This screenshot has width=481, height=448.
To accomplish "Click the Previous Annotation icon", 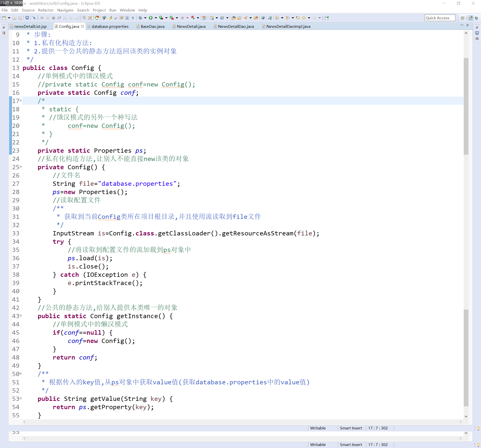I will click(x=287, y=18).
